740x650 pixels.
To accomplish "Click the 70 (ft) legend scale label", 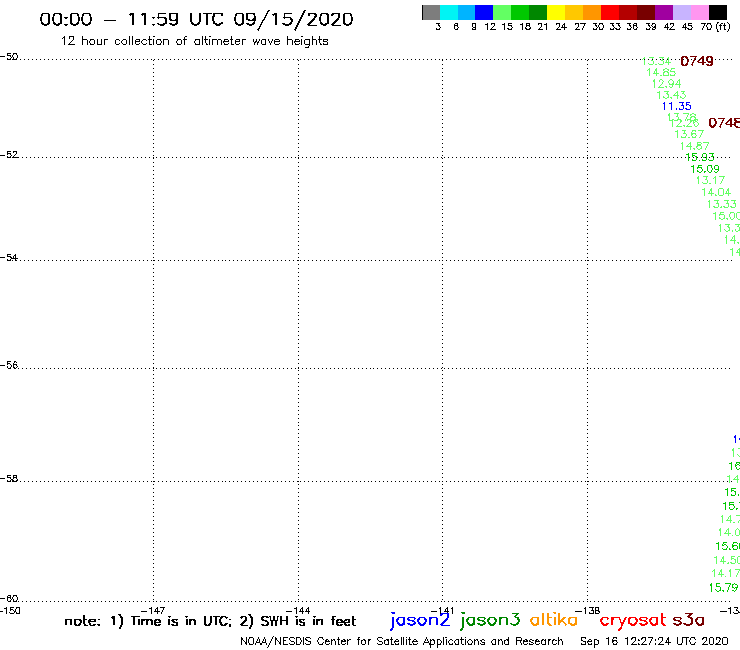I will [x=715, y=27].
